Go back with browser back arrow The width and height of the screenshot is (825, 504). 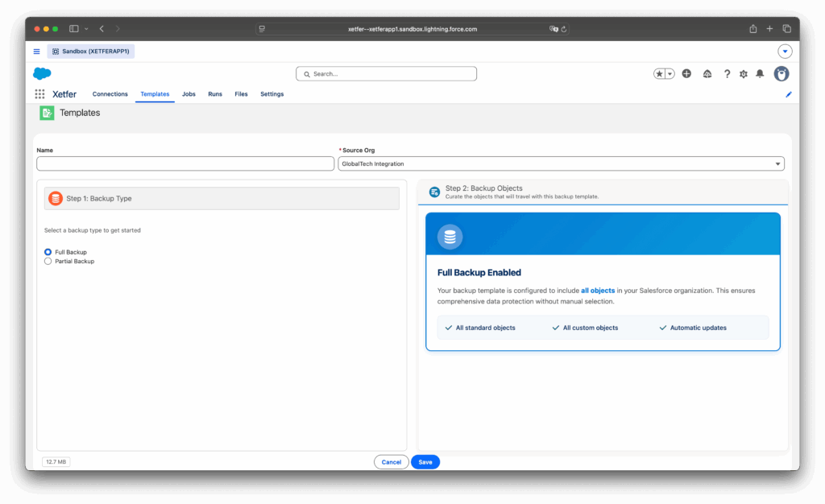(102, 29)
